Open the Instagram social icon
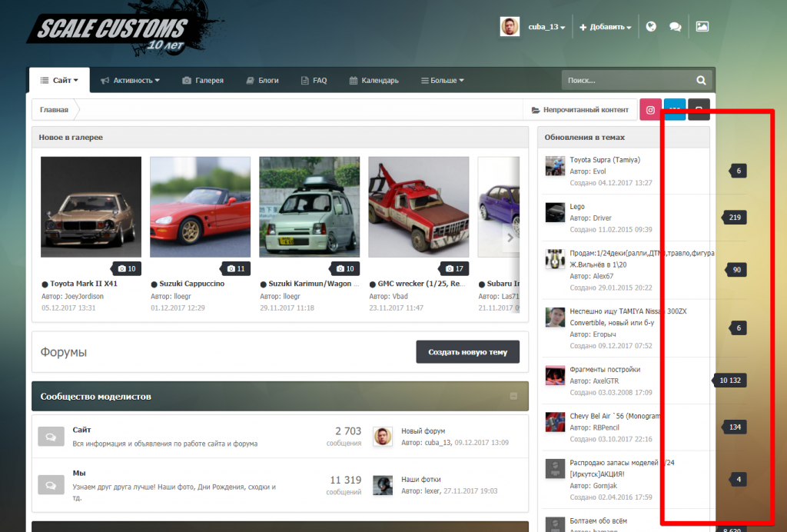The image size is (787, 532). (649, 109)
